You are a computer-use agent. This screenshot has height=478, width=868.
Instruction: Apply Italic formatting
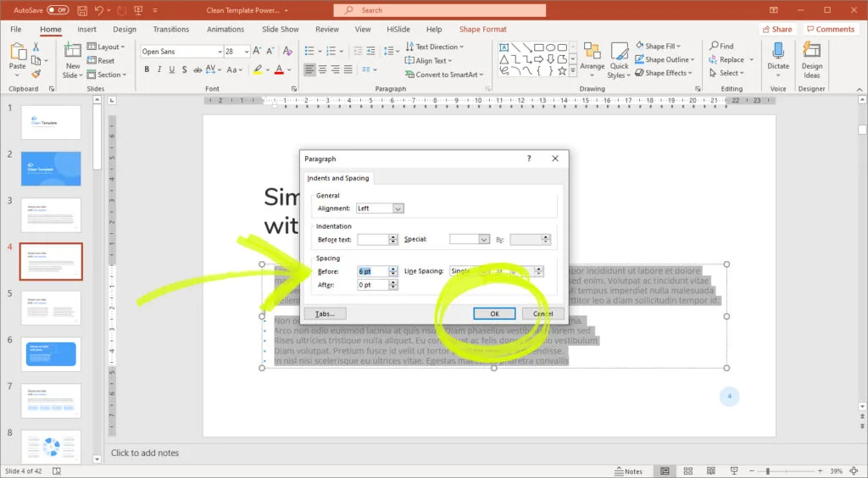(x=159, y=69)
